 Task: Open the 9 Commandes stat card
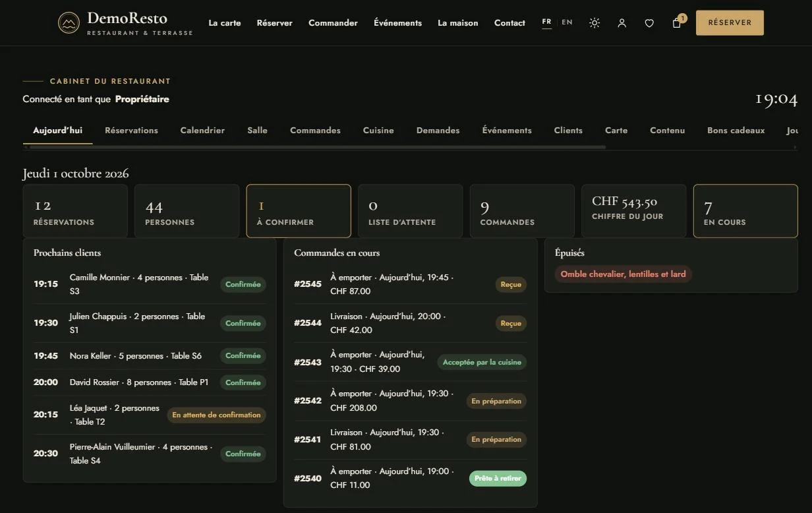click(x=522, y=211)
